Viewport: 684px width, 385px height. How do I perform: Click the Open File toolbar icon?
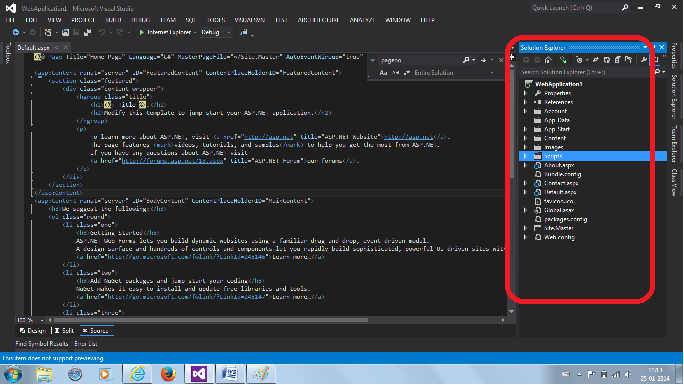coord(65,32)
